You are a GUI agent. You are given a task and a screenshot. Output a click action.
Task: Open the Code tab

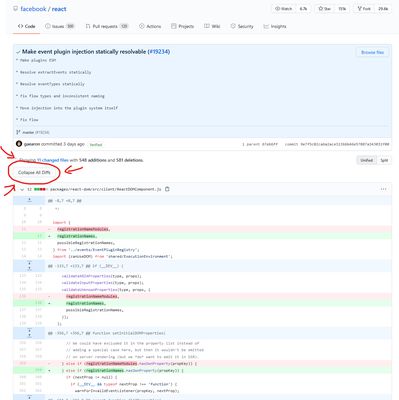pyautogui.click(x=27, y=26)
